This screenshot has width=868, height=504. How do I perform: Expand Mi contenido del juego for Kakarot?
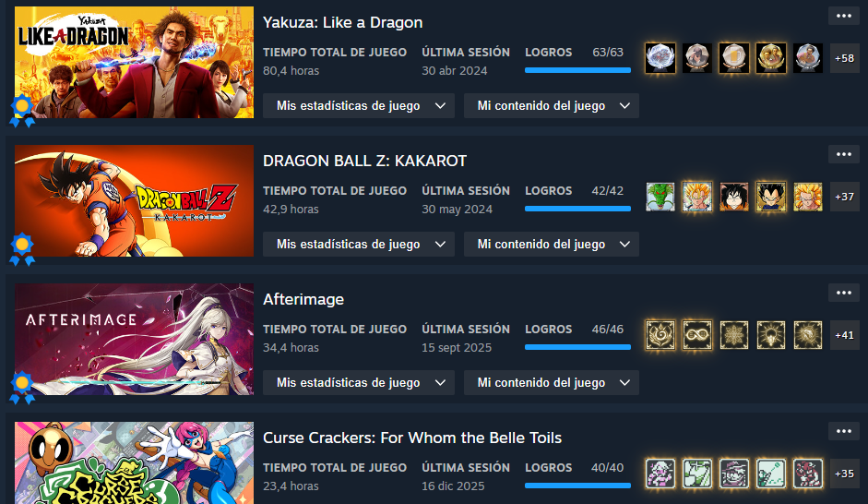[x=552, y=245]
